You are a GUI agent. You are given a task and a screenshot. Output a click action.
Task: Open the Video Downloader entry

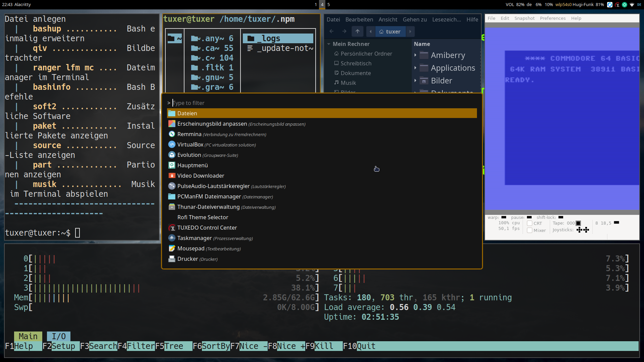201,176
